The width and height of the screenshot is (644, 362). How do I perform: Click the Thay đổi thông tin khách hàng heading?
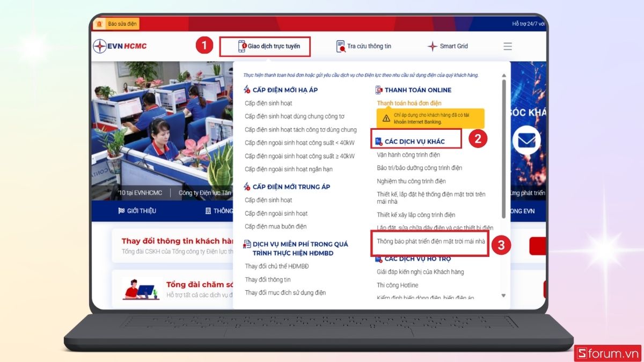(178, 241)
